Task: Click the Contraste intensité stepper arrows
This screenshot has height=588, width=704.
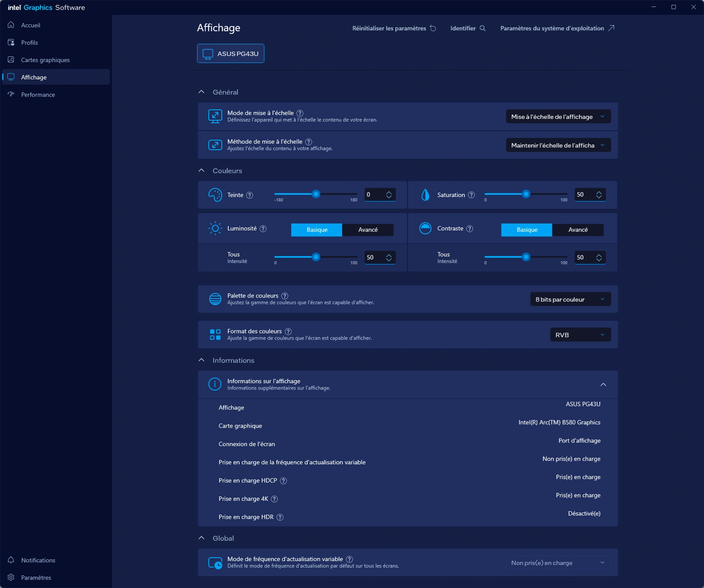Action: pos(599,257)
